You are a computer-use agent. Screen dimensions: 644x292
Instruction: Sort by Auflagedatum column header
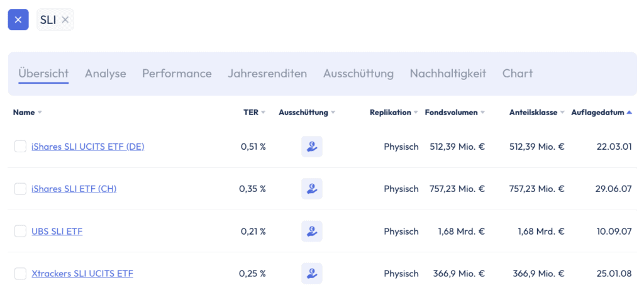pyautogui.click(x=602, y=112)
